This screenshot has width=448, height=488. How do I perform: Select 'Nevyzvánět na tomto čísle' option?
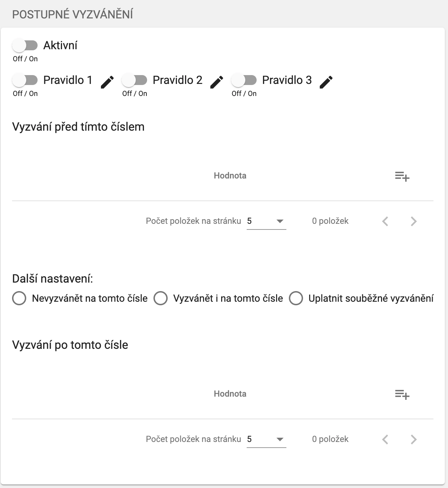tap(19, 298)
